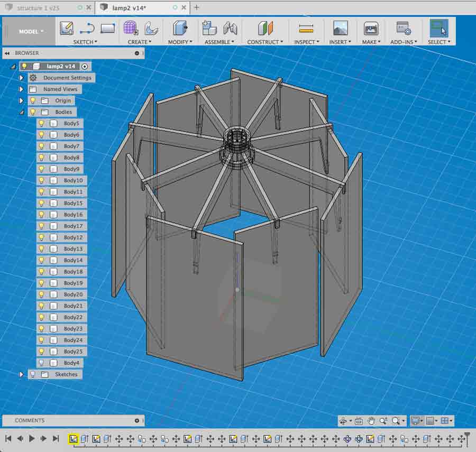Click the Joint icon in ASSEMBLE group

230,28
